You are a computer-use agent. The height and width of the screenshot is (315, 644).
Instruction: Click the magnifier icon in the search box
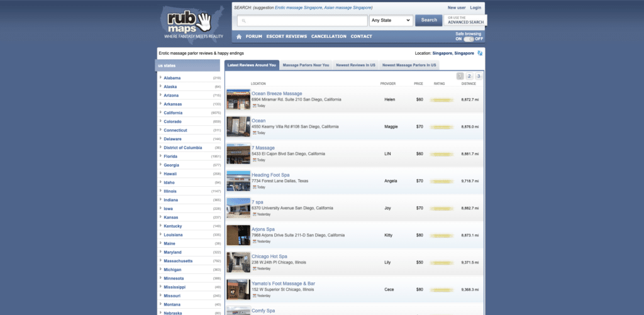click(x=243, y=21)
